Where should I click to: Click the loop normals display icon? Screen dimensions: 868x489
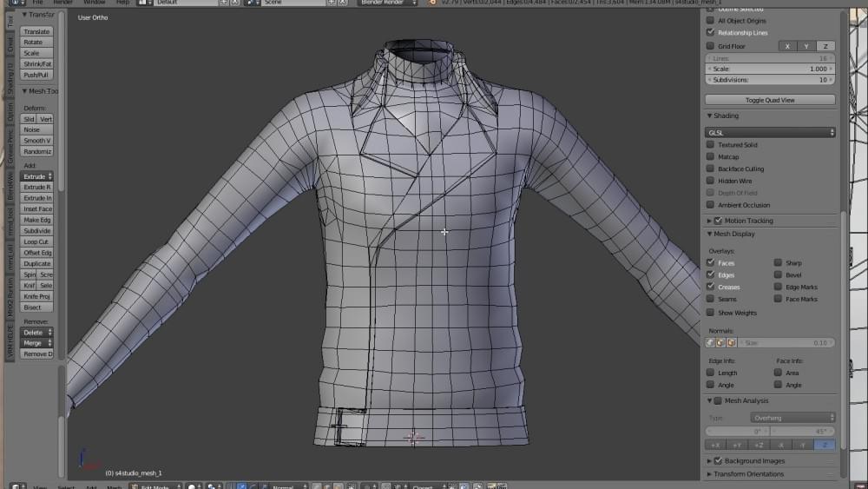[x=720, y=343]
